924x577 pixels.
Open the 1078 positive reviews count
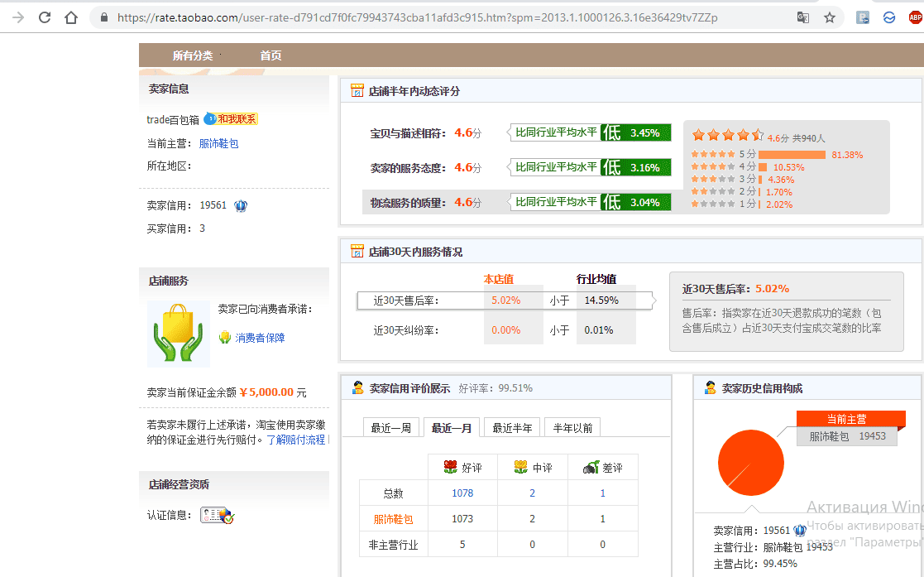point(462,493)
